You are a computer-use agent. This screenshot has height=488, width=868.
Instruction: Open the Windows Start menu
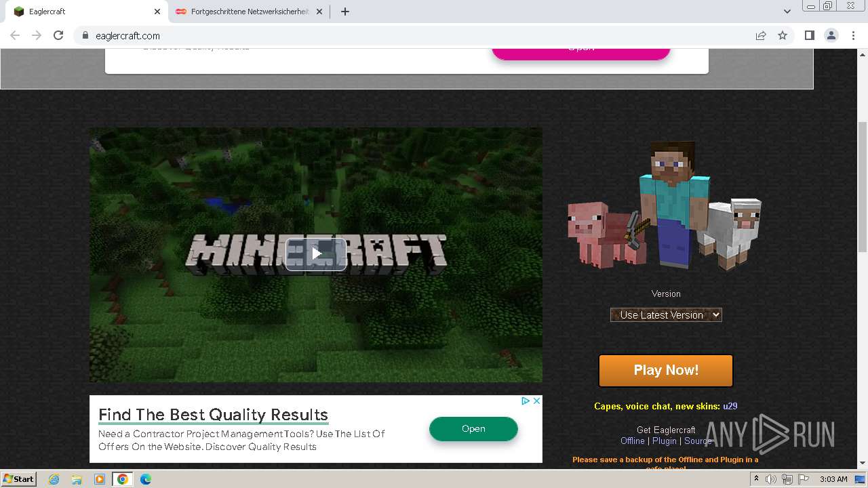pyautogui.click(x=18, y=479)
